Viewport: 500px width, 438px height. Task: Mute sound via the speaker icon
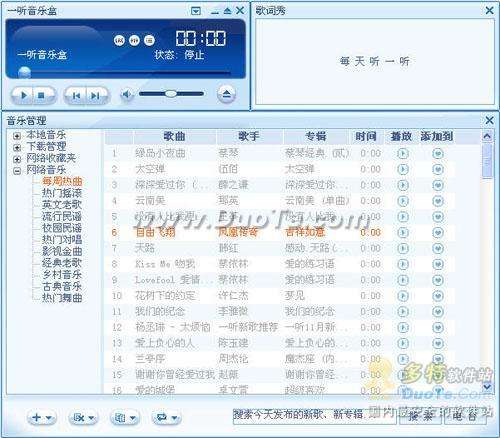tap(127, 95)
